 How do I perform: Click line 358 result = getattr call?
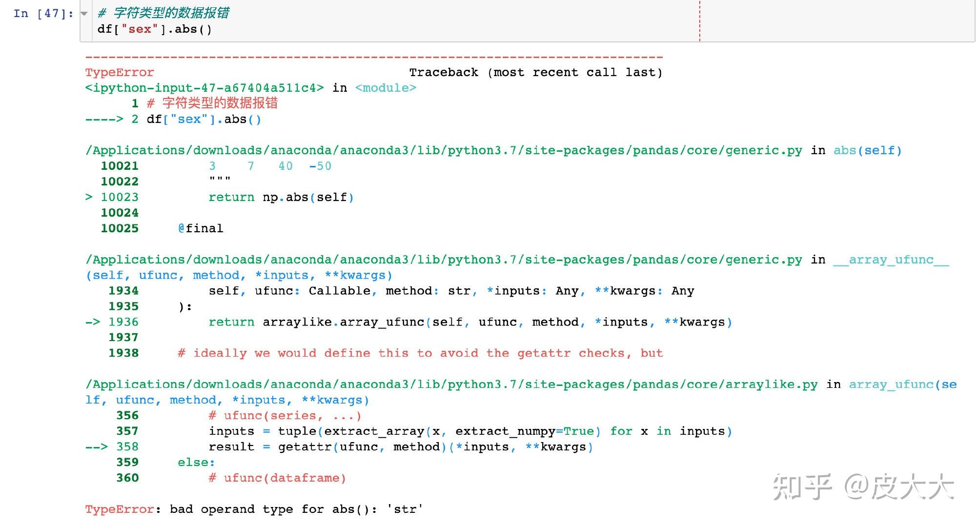(x=400, y=447)
